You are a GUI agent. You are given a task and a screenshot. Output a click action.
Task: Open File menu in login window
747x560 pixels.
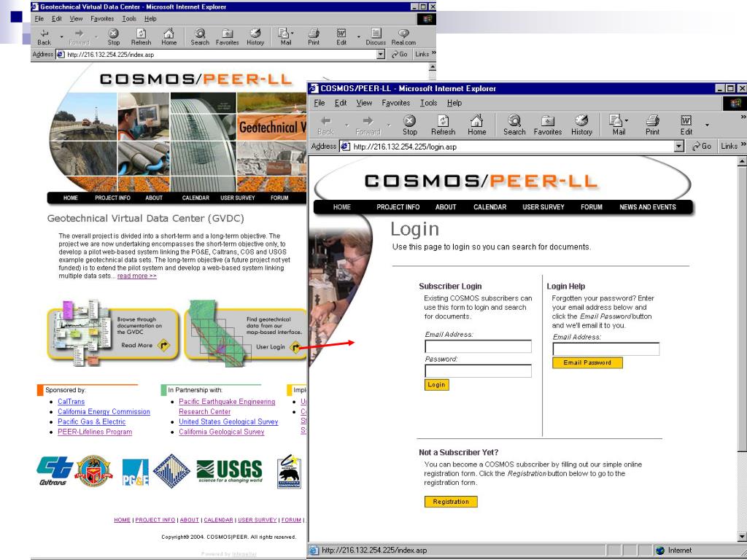coord(320,102)
